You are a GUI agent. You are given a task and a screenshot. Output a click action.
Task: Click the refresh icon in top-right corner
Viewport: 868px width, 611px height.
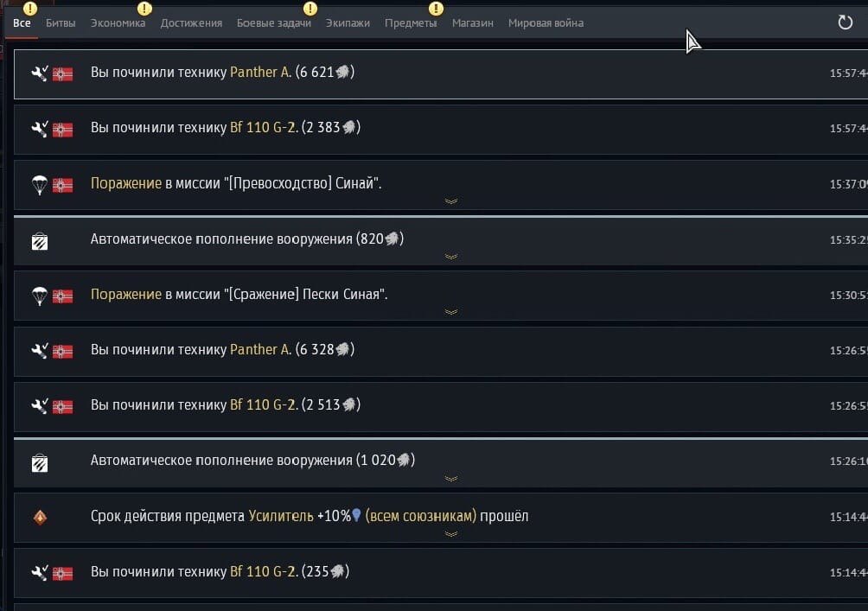[x=846, y=22]
